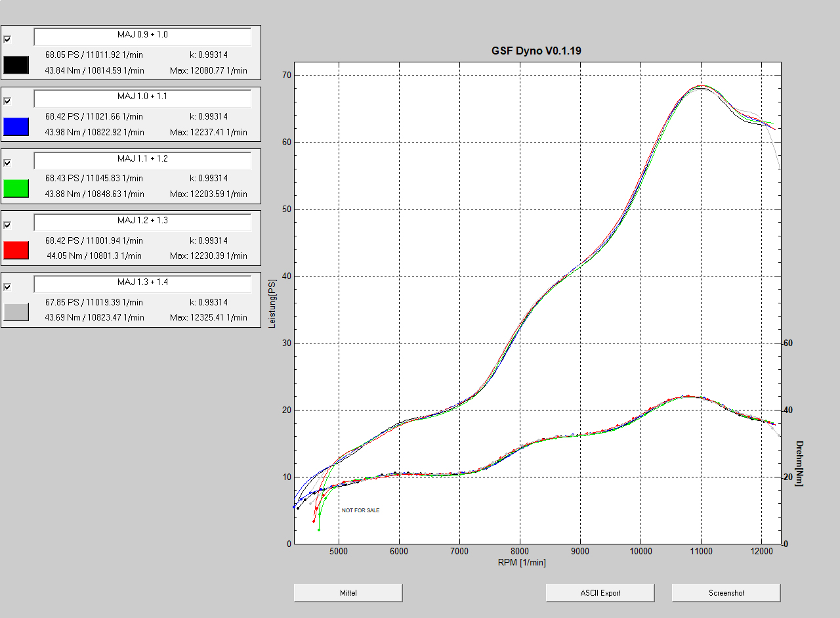Image resolution: width=840 pixels, height=618 pixels.
Task: Select the MAJ 1.2 + 1.3 name field
Action: pos(142,223)
